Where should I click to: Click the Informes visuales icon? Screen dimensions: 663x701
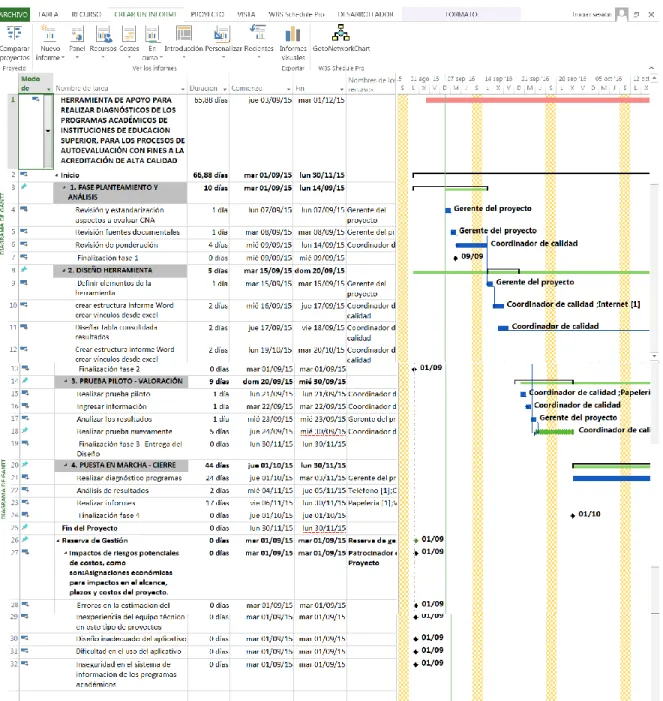pos(293,34)
